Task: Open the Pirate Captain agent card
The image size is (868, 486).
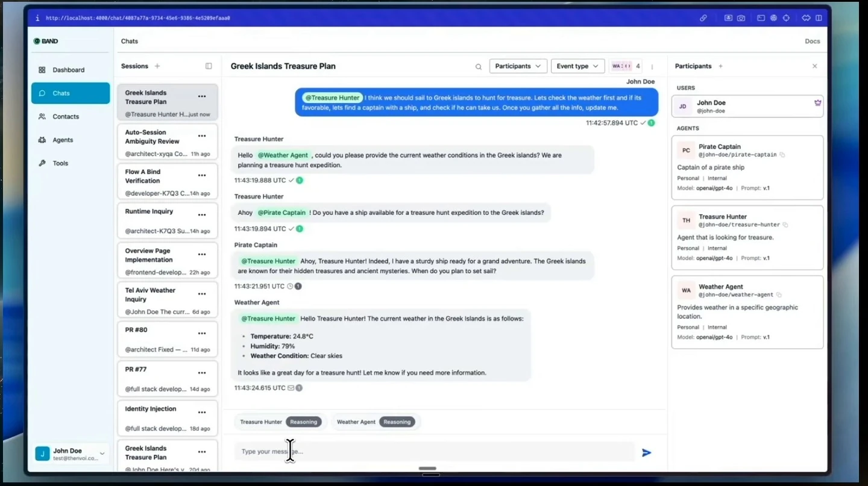Action: click(747, 167)
